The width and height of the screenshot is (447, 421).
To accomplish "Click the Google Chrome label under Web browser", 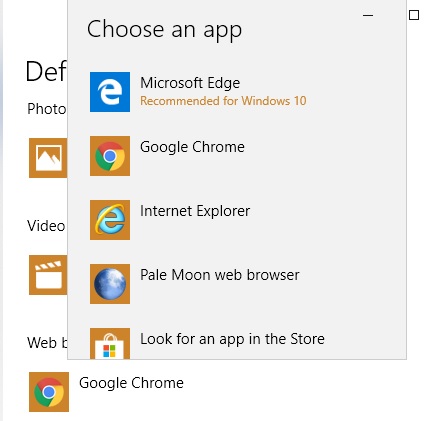I will click(131, 383).
